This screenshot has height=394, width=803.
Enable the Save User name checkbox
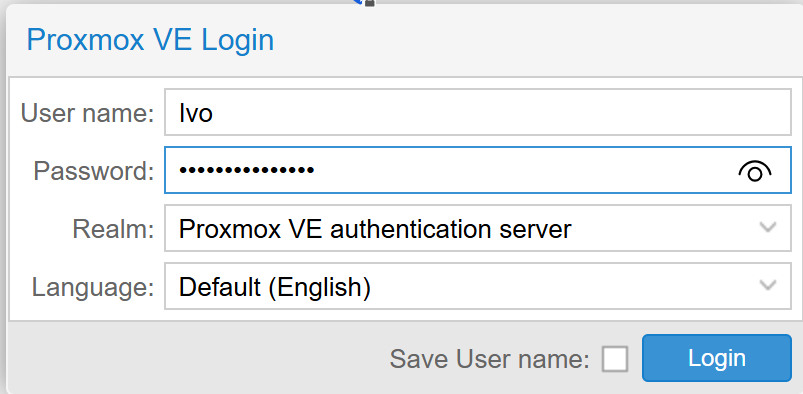615,359
